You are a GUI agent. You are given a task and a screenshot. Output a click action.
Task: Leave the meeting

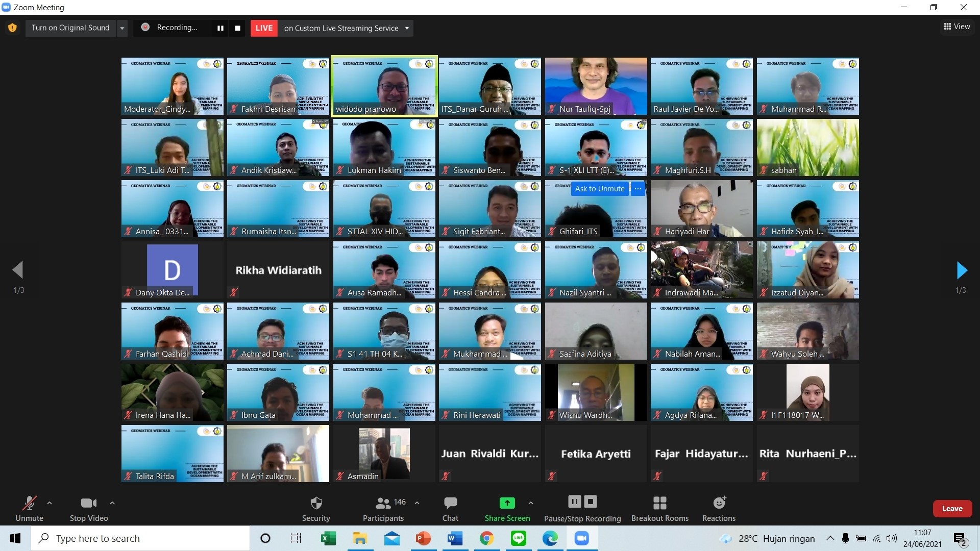(952, 509)
